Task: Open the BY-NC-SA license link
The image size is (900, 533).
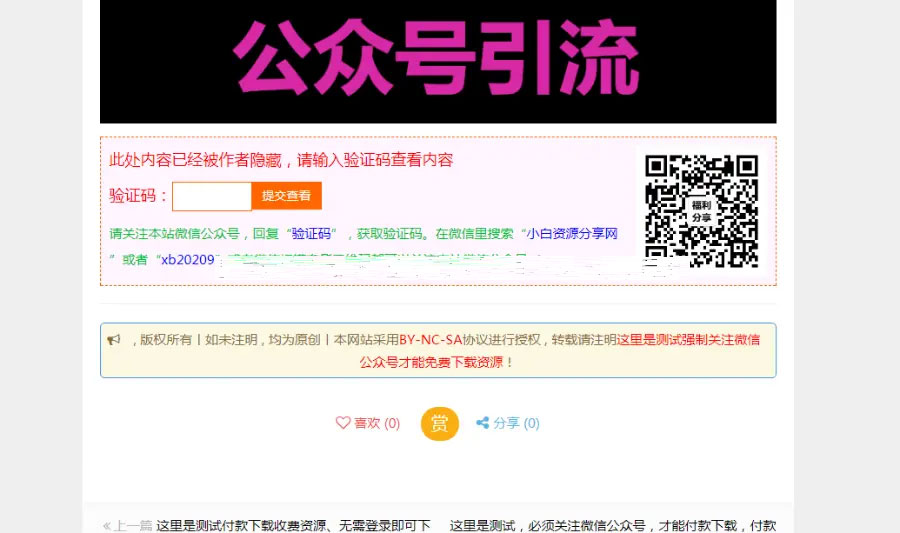Action: click(430, 340)
